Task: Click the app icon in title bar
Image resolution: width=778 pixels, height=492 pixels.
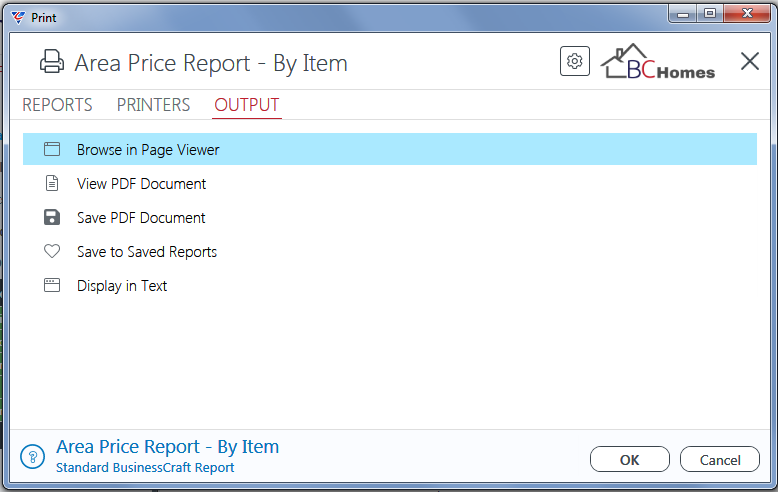Action: (18, 17)
